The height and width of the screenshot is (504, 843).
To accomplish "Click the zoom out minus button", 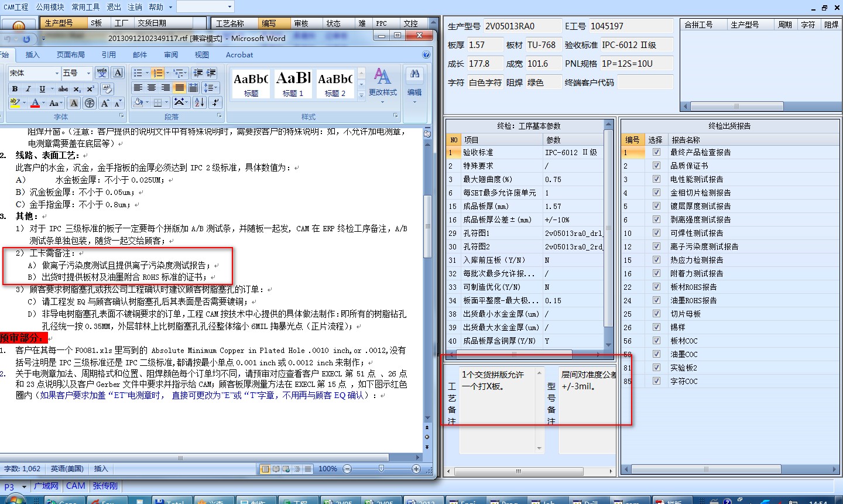I will (347, 469).
